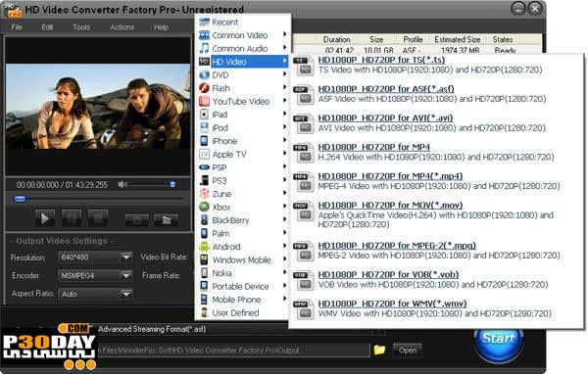The image size is (588, 374).
Task: Click the Windows Mobile icon
Action: pyautogui.click(x=204, y=259)
